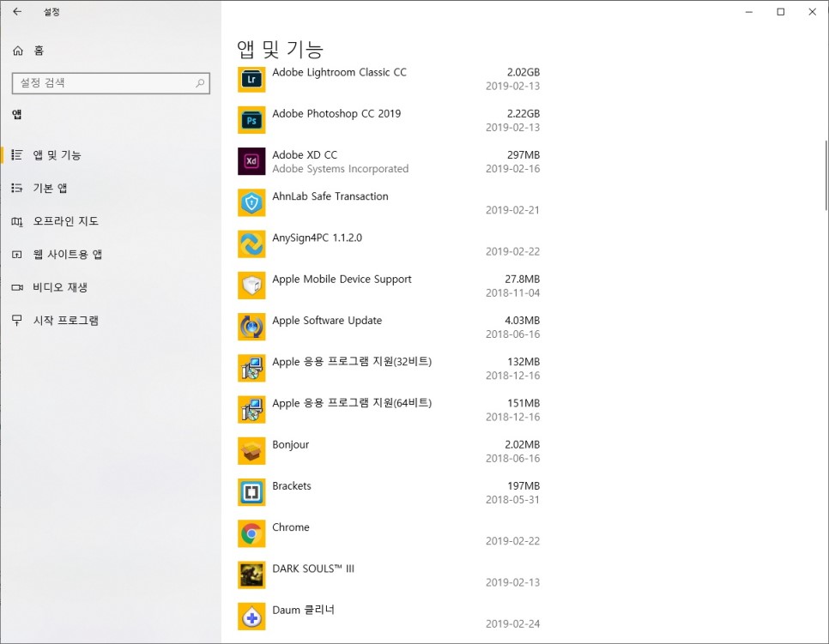Go to 홈 in Settings

tap(111, 51)
